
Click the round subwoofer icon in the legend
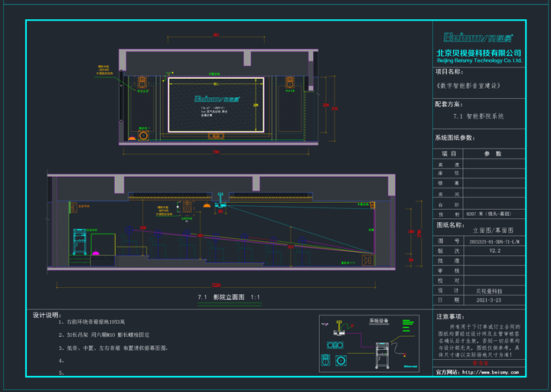341,361
